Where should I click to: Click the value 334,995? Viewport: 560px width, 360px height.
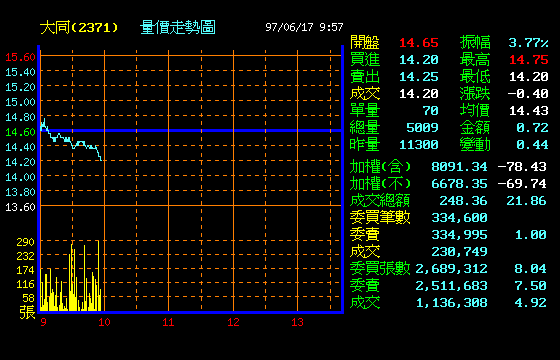(459, 235)
